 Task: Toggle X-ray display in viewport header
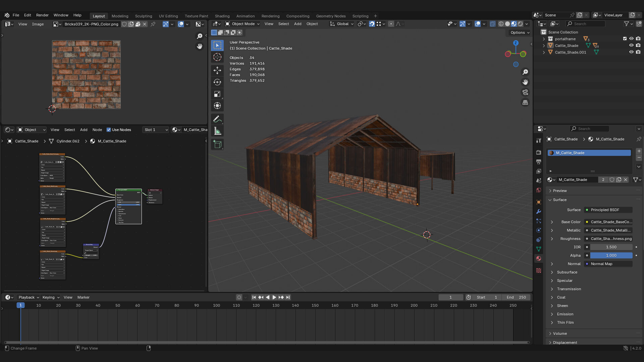tap(492, 24)
